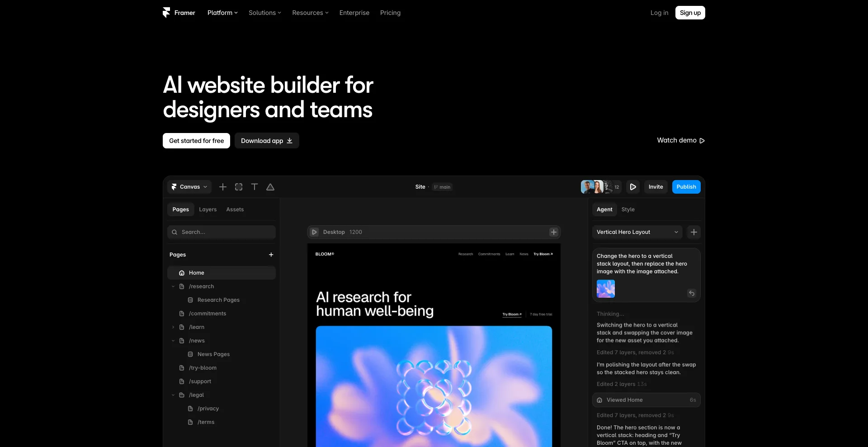868x447 pixels.
Task: Click Try Bloom link in canvas navbar
Action: pos(543,254)
